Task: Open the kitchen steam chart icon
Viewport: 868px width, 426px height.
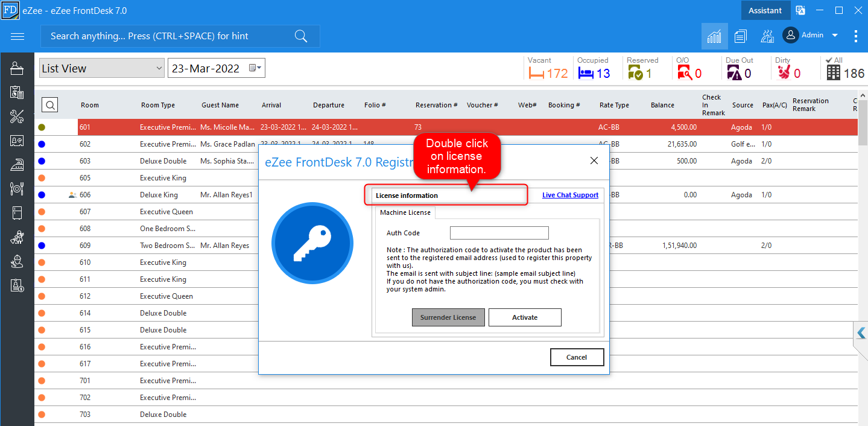Action: [767, 36]
